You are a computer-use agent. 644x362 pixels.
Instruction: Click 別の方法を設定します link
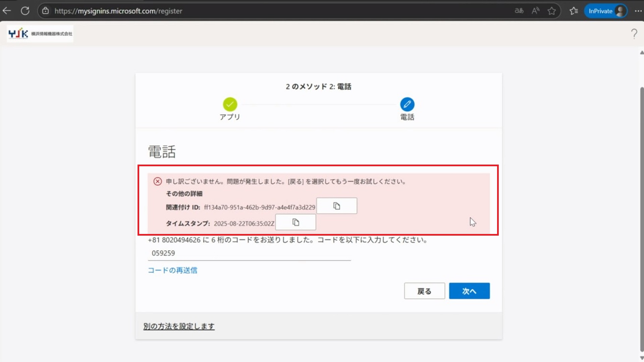(x=179, y=326)
